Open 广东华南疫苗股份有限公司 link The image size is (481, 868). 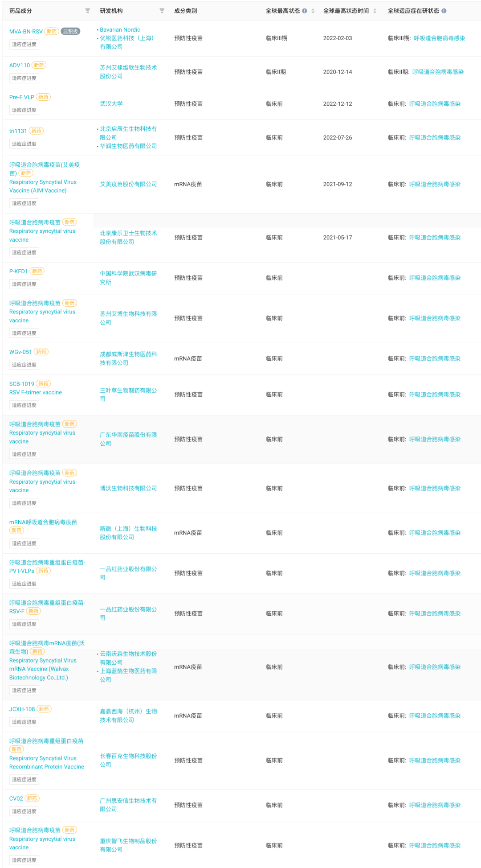click(128, 439)
